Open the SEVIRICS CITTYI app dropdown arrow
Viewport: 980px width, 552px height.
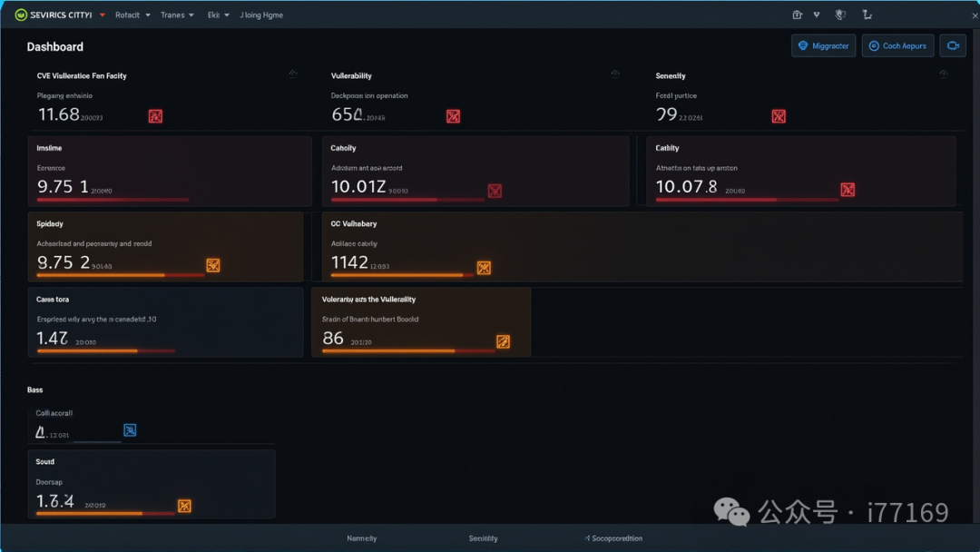click(x=102, y=15)
